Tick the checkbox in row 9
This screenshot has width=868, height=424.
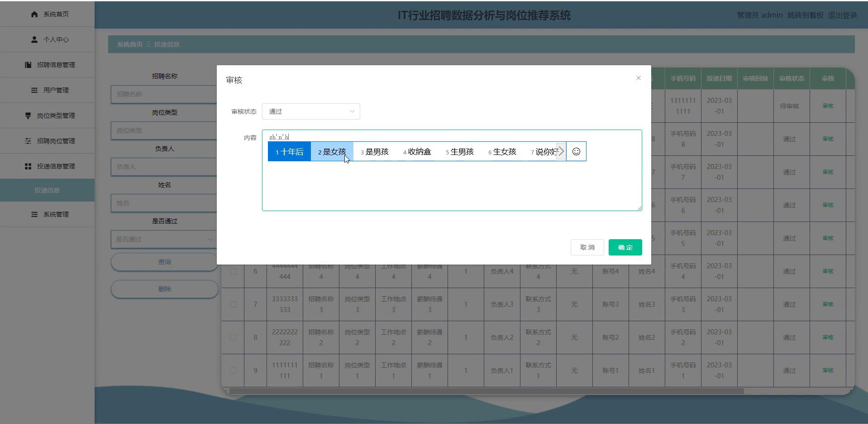(233, 371)
